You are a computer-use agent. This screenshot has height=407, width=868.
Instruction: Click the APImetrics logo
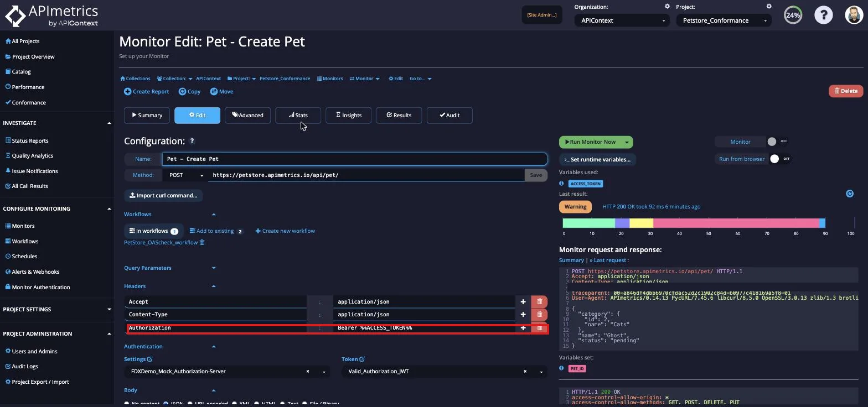tap(51, 15)
